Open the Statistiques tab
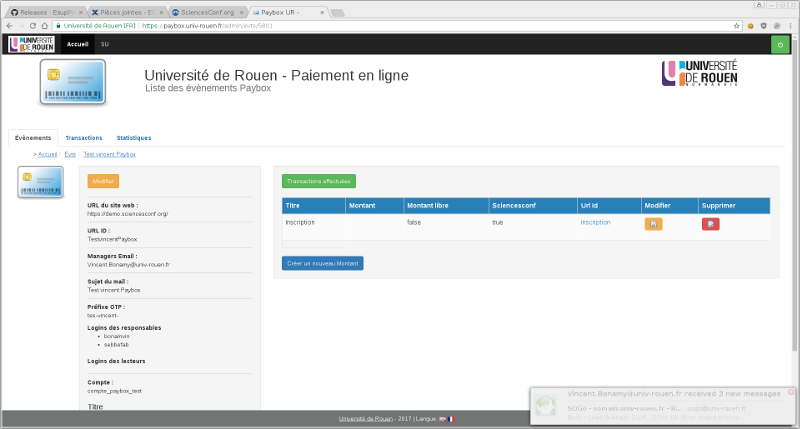 [x=134, y=138]
